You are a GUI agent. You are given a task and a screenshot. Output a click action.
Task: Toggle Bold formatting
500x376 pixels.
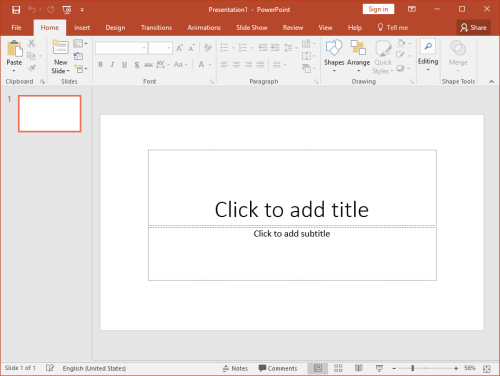tap(100, 65)
